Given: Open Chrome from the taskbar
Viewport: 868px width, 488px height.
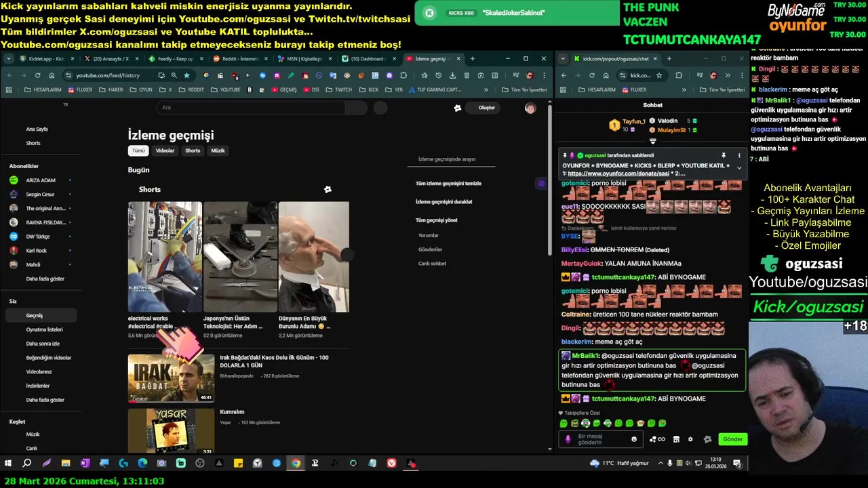Looking at the screenshot, I should tap(296, 464).
